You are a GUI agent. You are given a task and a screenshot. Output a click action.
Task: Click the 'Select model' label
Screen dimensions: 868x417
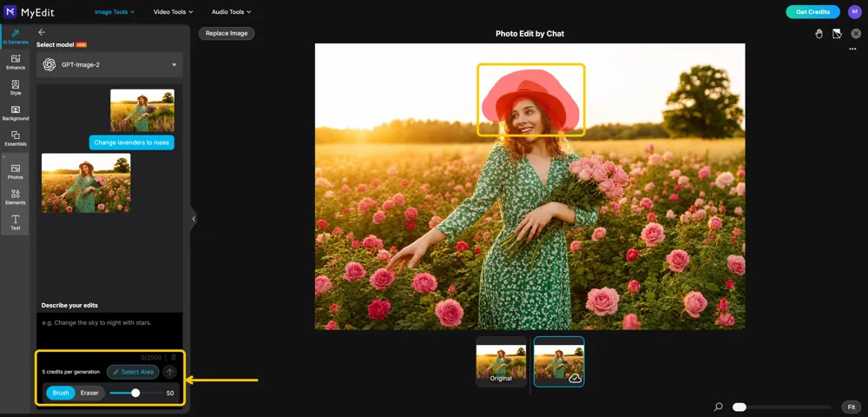[x=56, y=44]
